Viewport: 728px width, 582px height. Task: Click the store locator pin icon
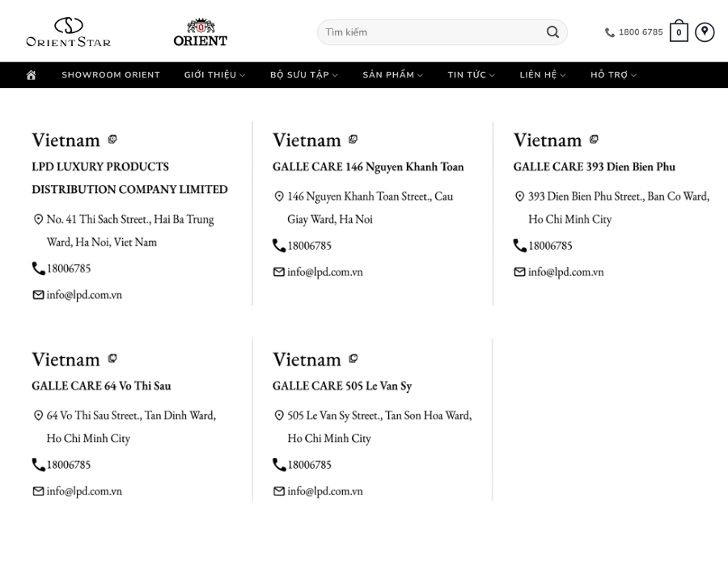(705, 32)
